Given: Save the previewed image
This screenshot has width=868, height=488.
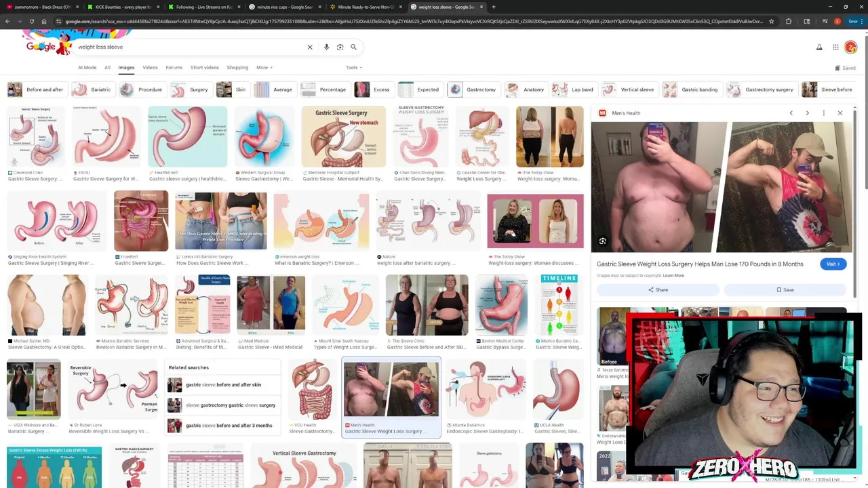Looking at the screenshot, I should (785, 289).
